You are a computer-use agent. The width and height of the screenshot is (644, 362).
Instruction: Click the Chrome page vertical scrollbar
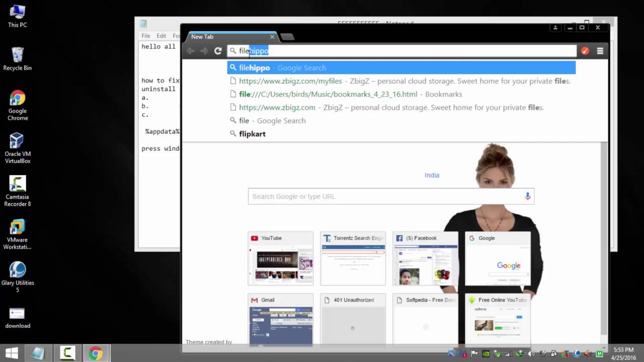[x=604, y=238]
